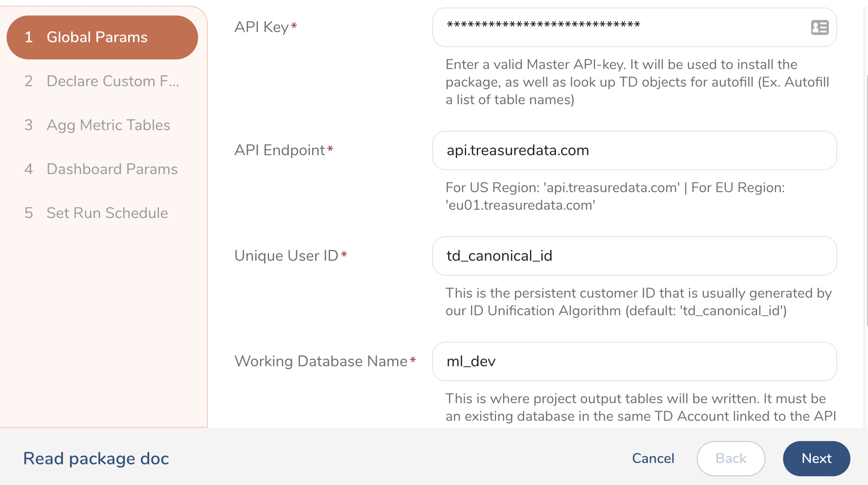Click the Working Database Name label
This screenshot has height=485, width=868.
(x=321, y=361)
